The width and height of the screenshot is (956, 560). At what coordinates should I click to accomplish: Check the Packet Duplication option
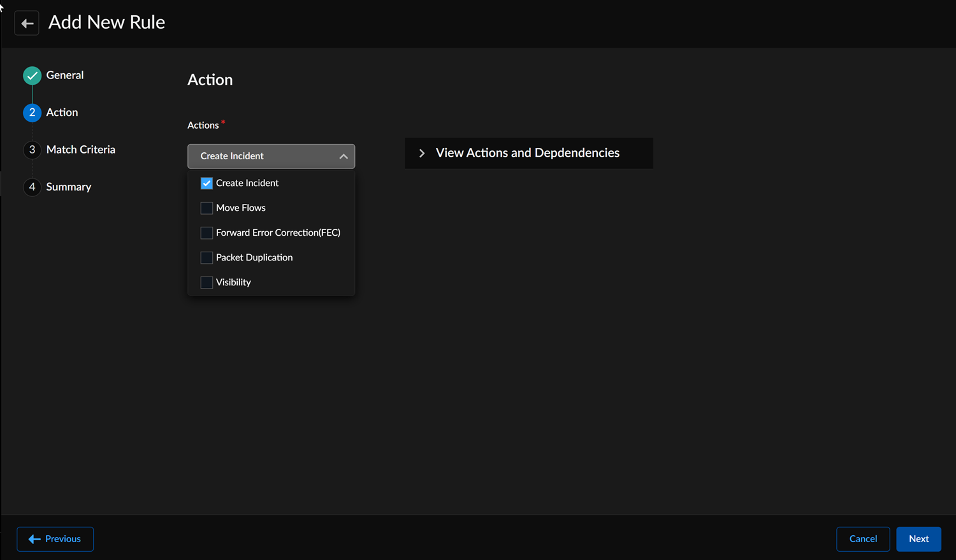point(206,258)
